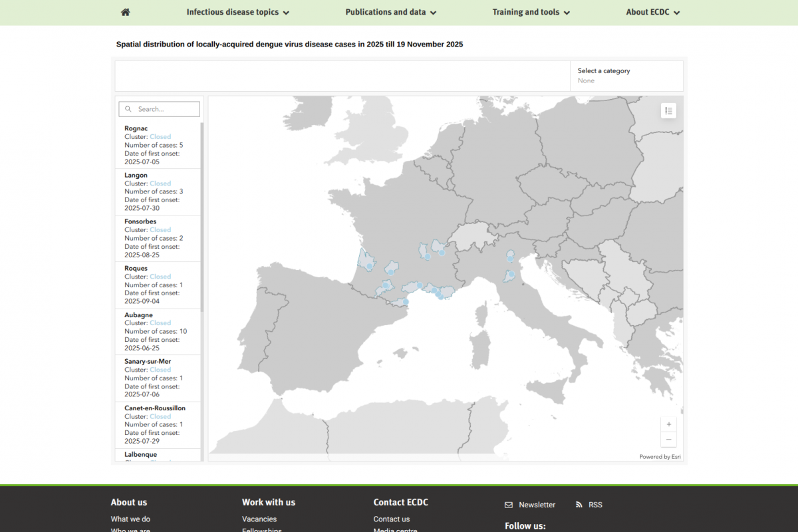Image resolution: width=798 pixels, height=532 pixels.
Task: Open the Training and tools menu
Action: 531,12
